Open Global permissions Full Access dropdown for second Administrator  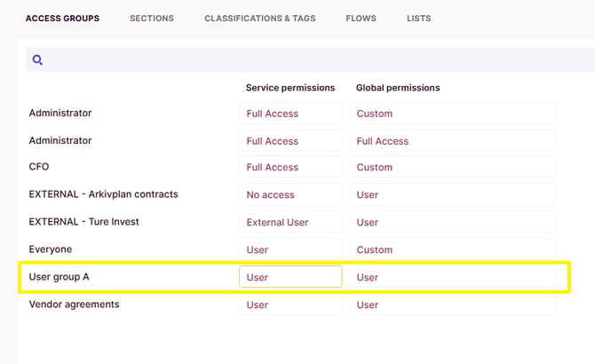[x=452, y=140]
